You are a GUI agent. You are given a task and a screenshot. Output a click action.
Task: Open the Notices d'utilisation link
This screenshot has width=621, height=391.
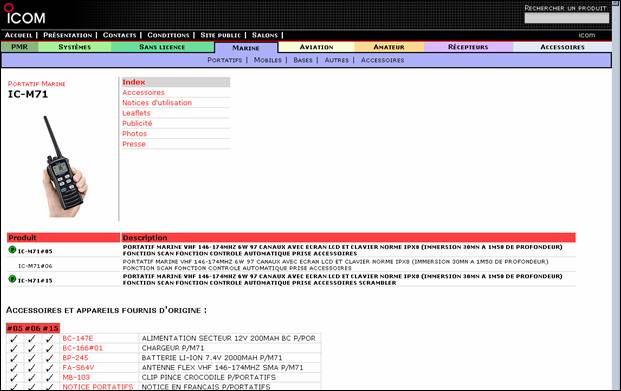tap(157, 103)
